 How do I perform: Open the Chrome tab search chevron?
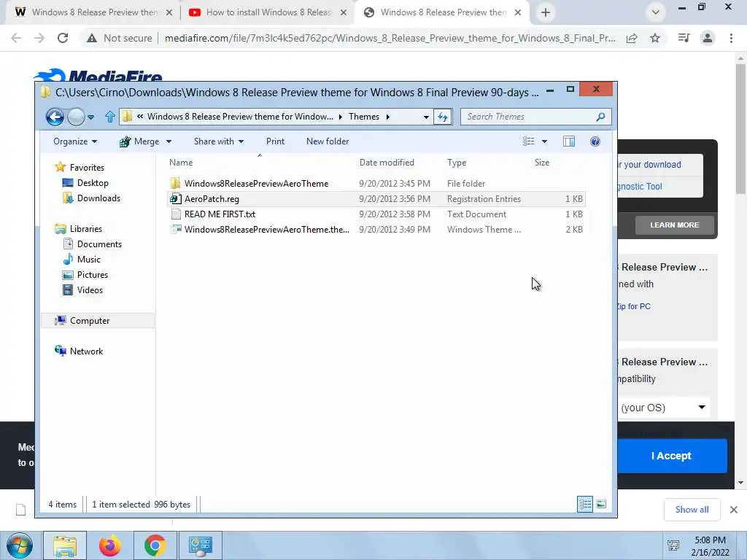pos(656,12)
